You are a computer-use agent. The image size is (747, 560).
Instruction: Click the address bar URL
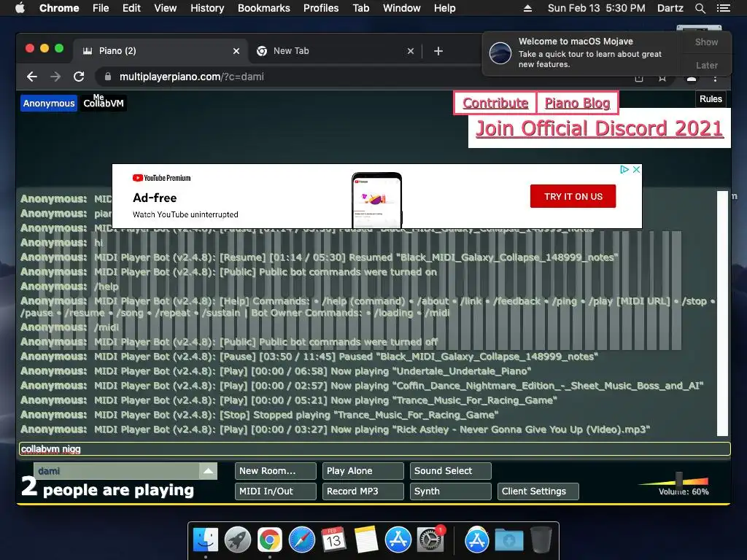click(x=192, y=77)
